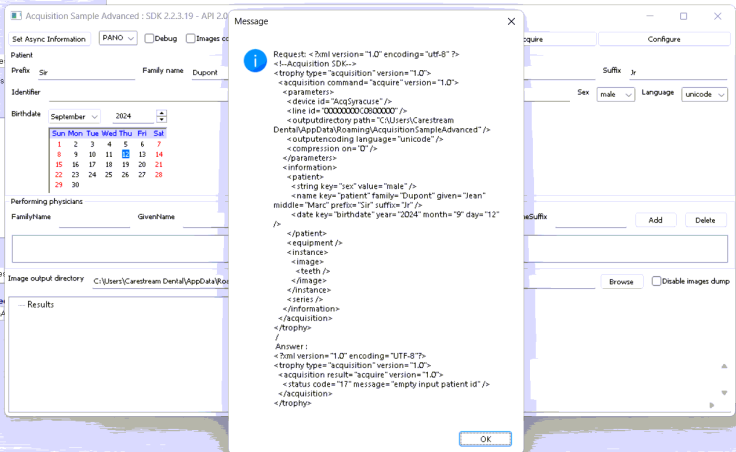Increase birth year with up stepper arrow

(x=161, y=113)
